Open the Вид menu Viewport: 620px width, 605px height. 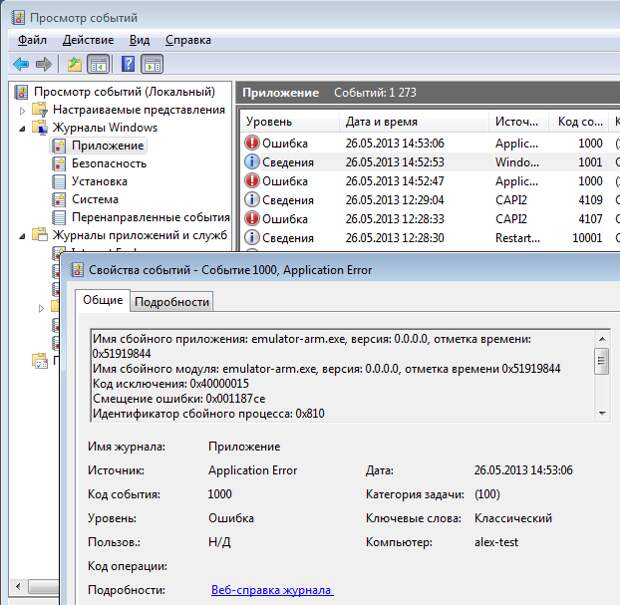[140, 40]
